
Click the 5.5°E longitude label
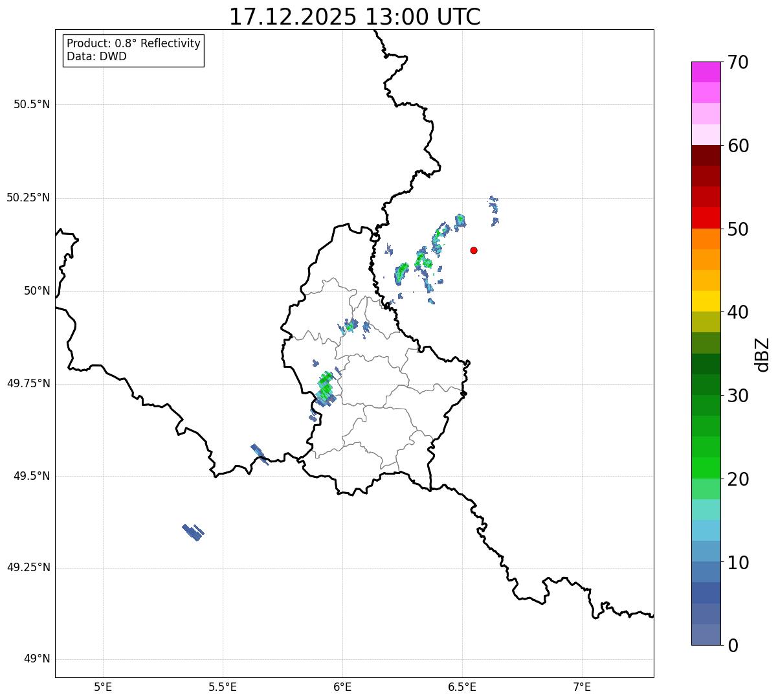(223, 687)
